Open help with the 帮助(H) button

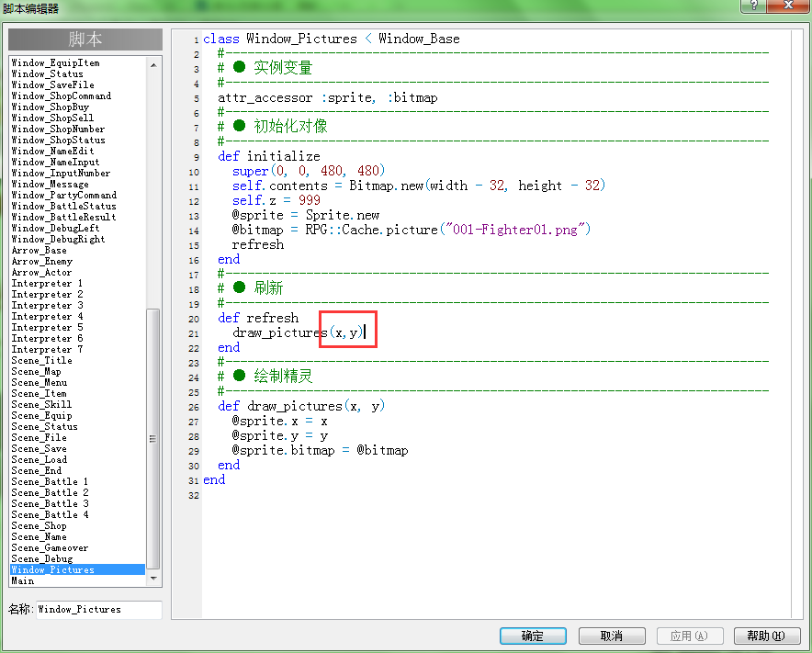click(767, 636)
